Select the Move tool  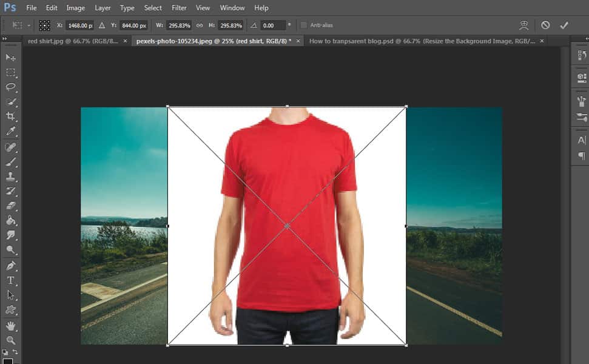click(9, 56)
